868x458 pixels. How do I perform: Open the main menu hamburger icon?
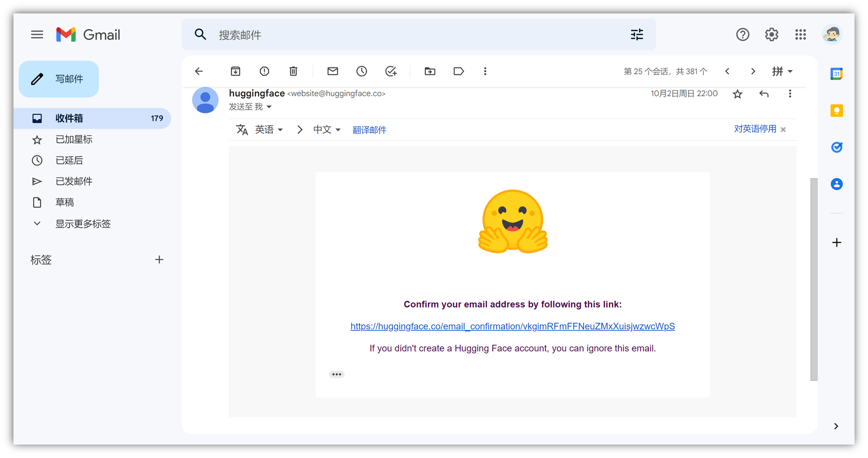click(x=37, y=34)
